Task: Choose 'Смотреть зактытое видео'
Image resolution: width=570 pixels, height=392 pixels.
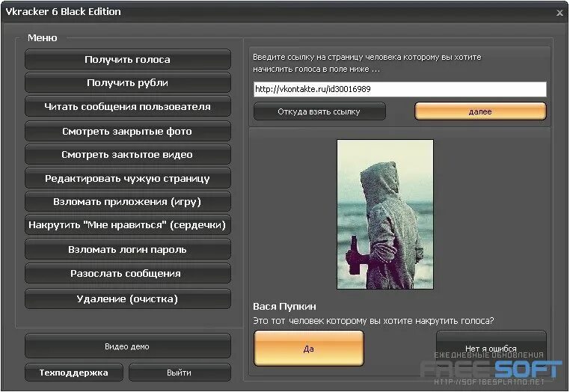Action: [x=128, y=155]
